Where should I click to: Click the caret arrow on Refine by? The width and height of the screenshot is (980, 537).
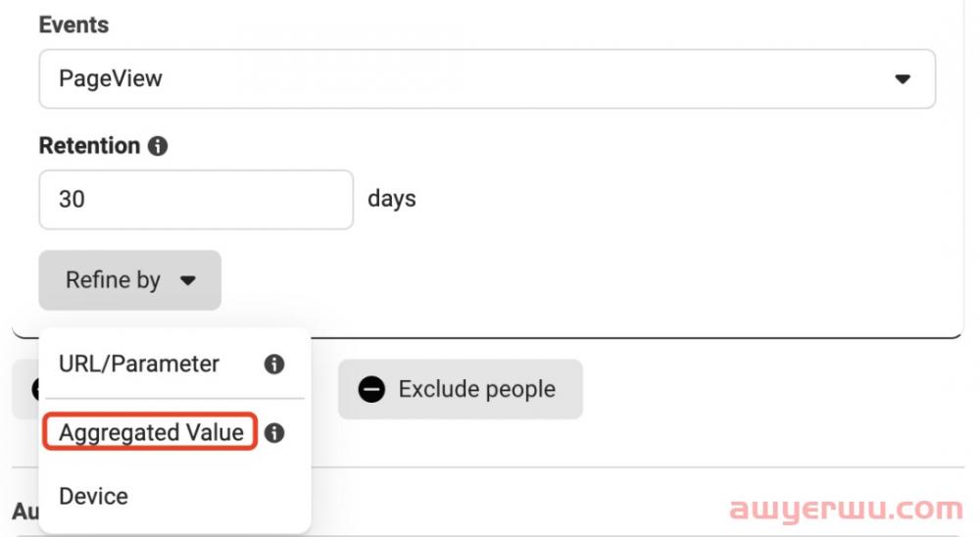pyautogui.click(x=188, y=280)
